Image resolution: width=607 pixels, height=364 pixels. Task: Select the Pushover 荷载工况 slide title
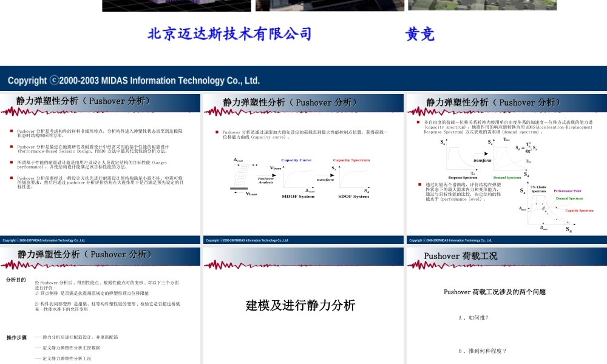tap(460, 255)
